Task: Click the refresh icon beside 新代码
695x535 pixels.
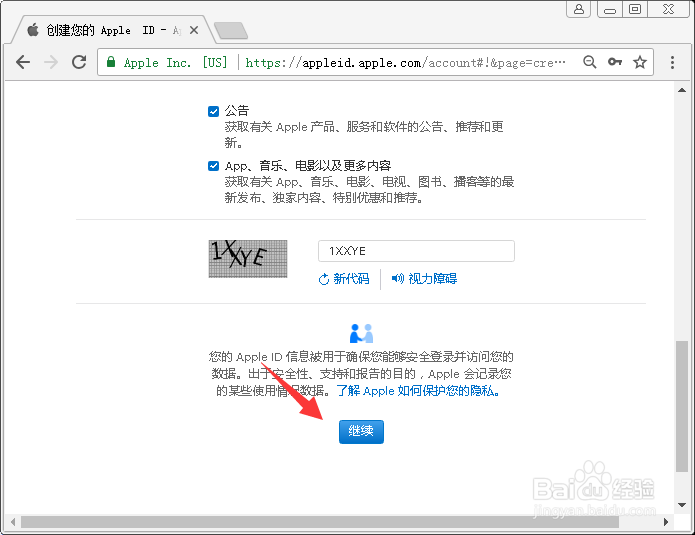Action: pos(324,279)
